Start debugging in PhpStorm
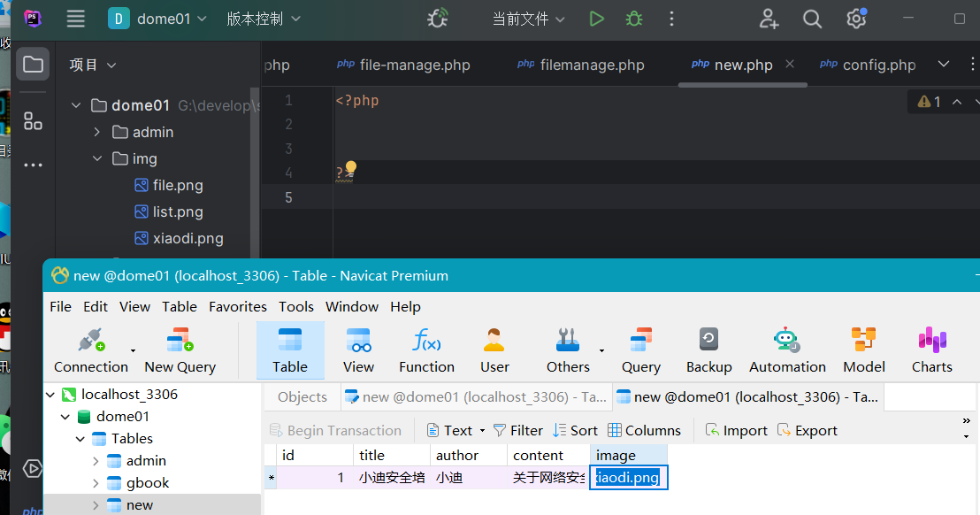This screenshot has height=515, width=980. tap(633, 18)
